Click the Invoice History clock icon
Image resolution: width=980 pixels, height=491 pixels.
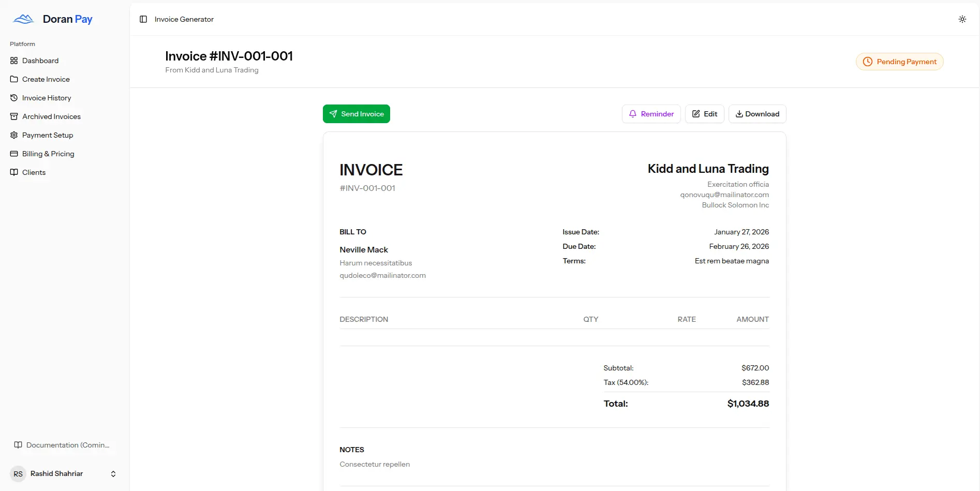pyautogui.click(x=14, y=98)
